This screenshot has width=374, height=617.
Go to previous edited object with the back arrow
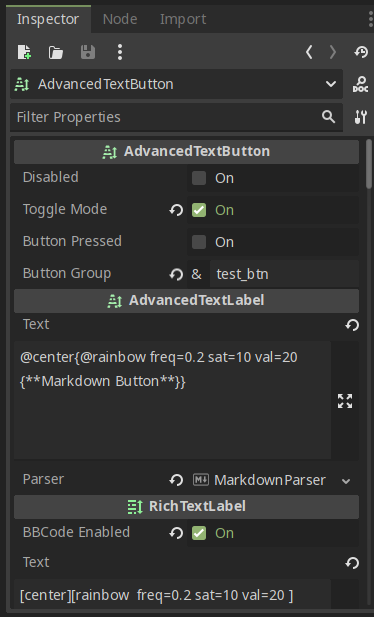pyautogui.click(x=309, y=52)
